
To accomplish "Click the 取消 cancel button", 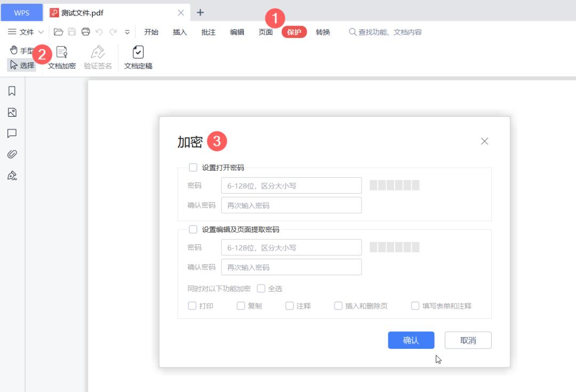I will point(468,340).
